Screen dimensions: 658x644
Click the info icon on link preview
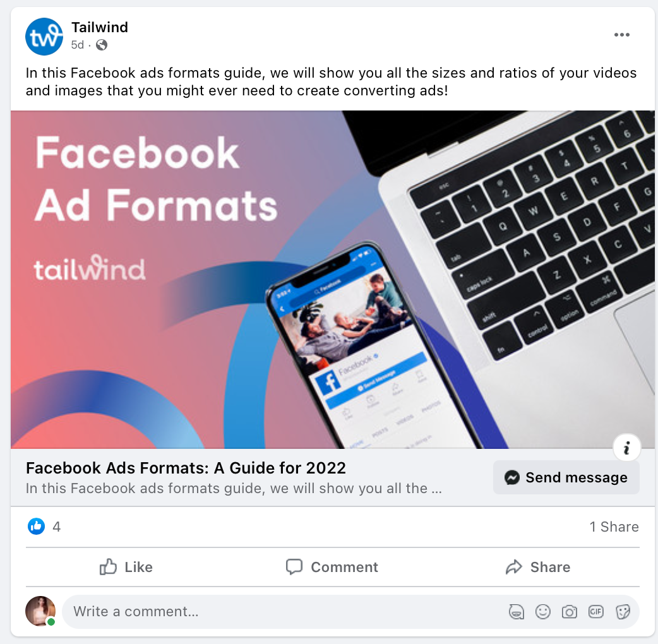pyautogui.click(x=626, y=448)
